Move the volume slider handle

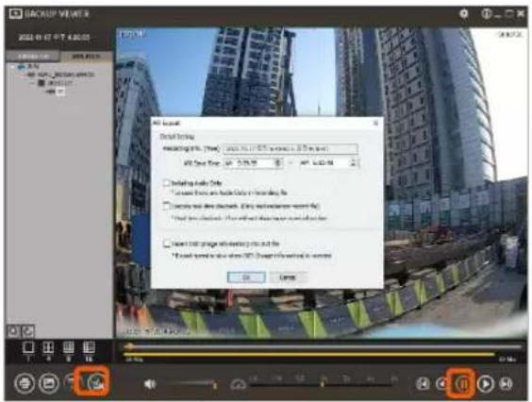point(214,384)
